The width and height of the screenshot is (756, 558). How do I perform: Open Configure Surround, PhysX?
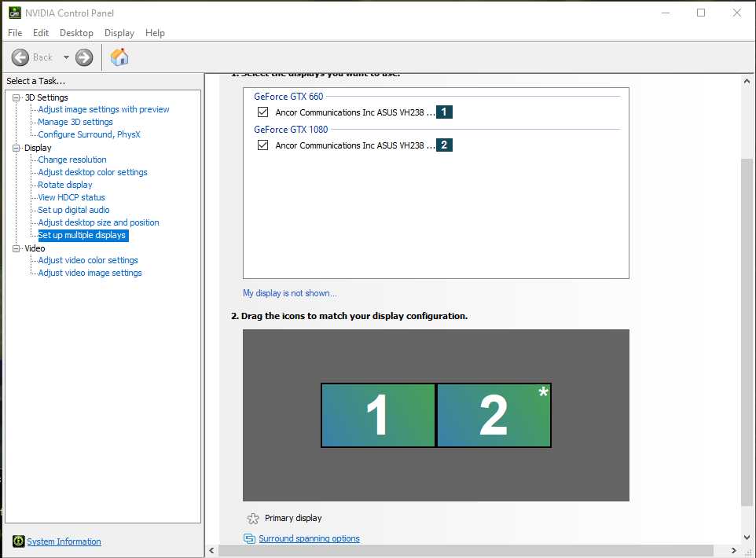point(90,134)
